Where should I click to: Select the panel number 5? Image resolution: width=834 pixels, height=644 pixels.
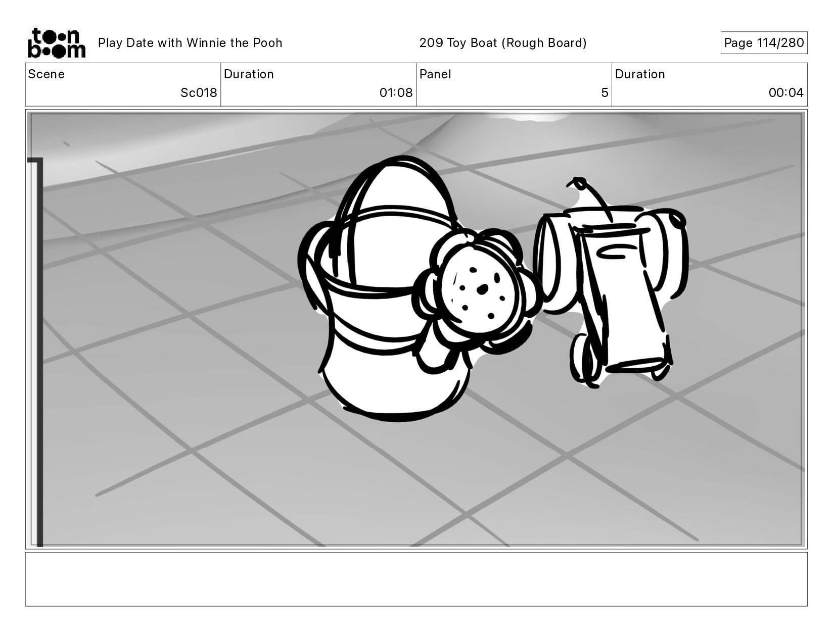(604, 93)
